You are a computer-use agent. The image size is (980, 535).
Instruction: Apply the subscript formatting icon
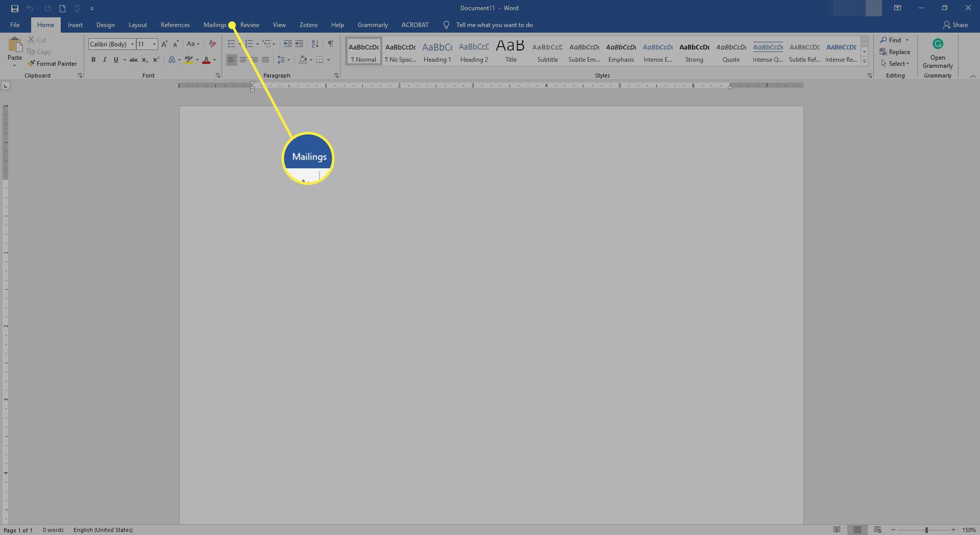click(144, 60)
